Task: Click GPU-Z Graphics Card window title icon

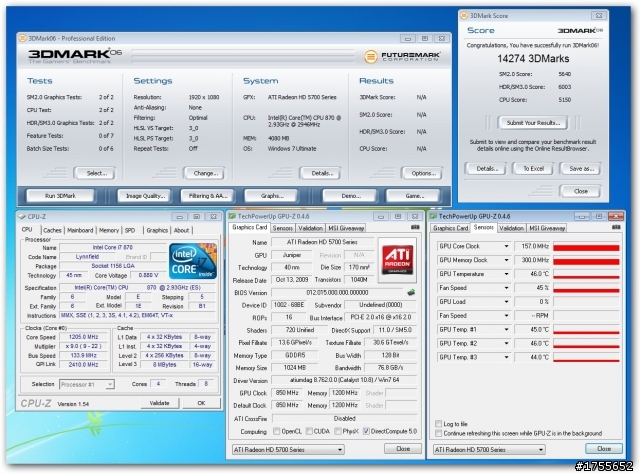Action: tap(232, 216)
